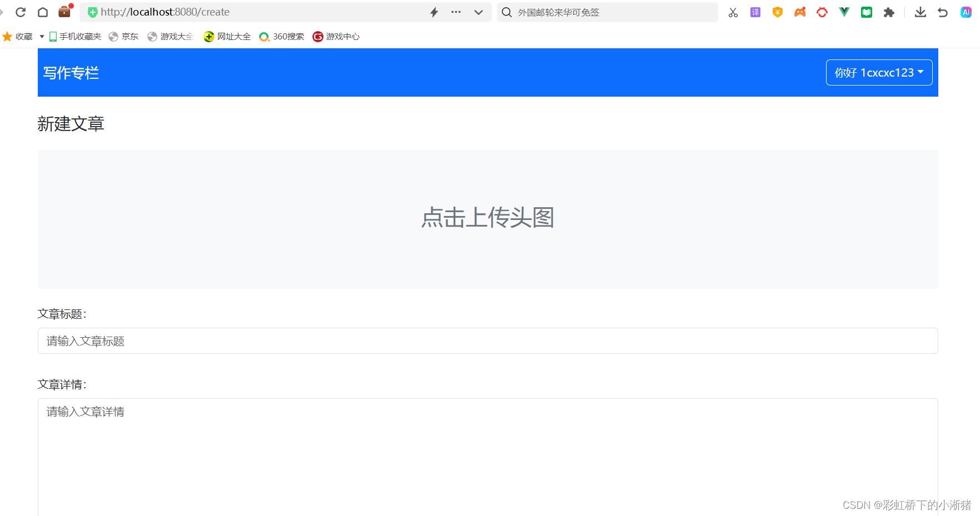Click the 文章标题 input field

(x=487, y=340)
